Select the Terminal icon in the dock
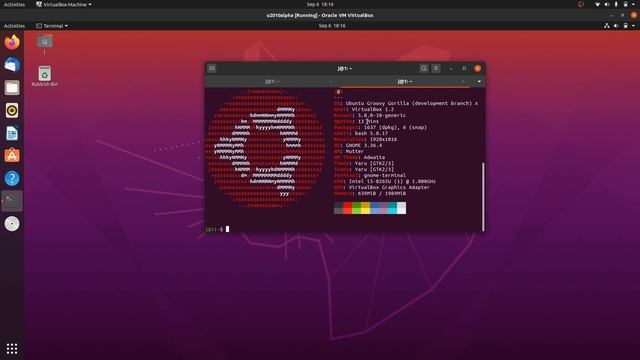 click(12, 201)
